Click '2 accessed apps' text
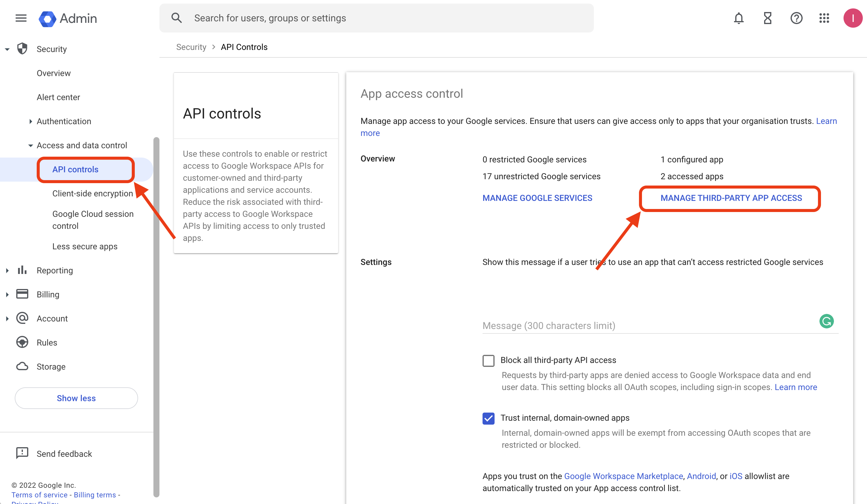This screenshot has width=867, height=504. click(692, 176)
